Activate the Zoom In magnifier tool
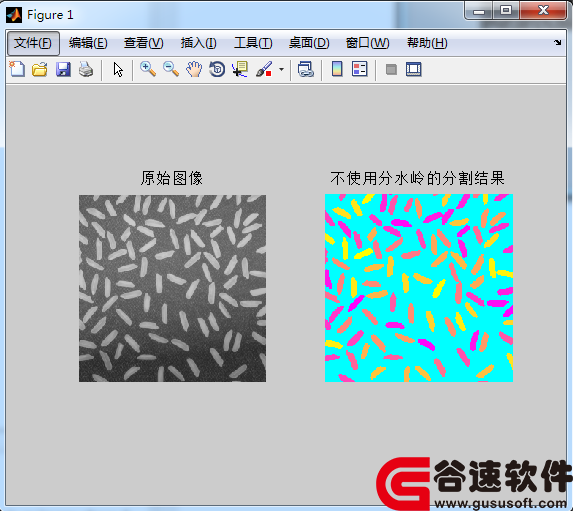Viewport: 573px width, 511px height. tap(148, 69)
